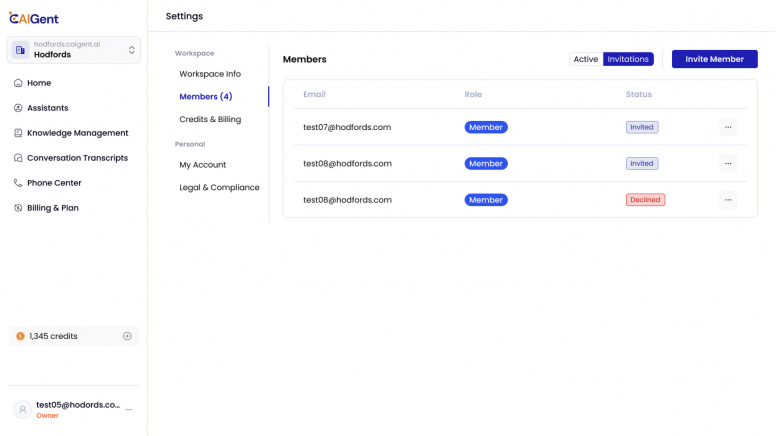
Task: Open Legal & Compliance page
Action: coord(219,187)
